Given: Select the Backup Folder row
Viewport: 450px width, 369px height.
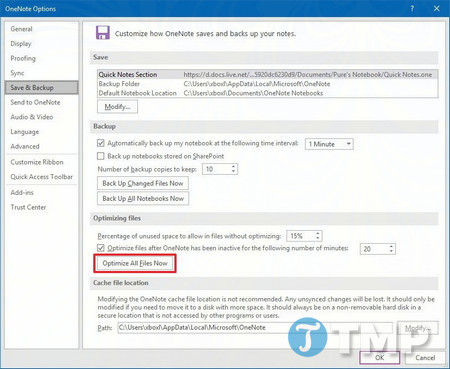Looking at the screenshot, I should (x=268, y=84).
